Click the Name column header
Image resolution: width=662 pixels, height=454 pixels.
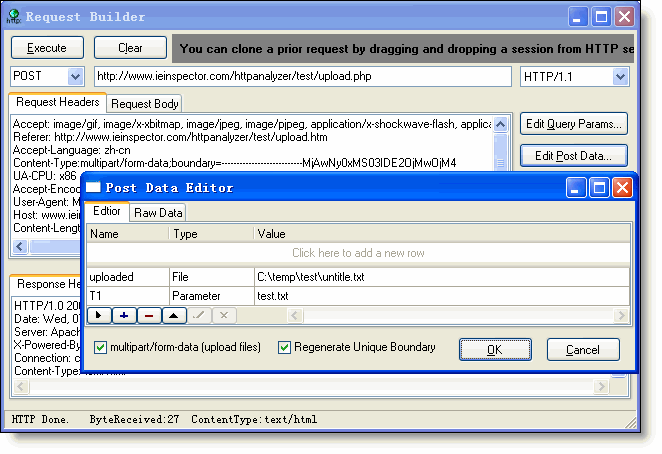point(128,234)
